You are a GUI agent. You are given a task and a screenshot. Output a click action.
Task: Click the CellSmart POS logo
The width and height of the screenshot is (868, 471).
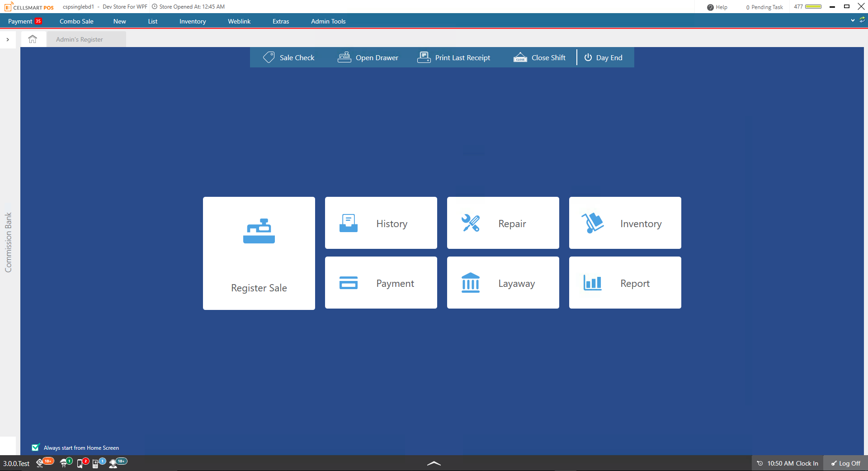point(29,7)
